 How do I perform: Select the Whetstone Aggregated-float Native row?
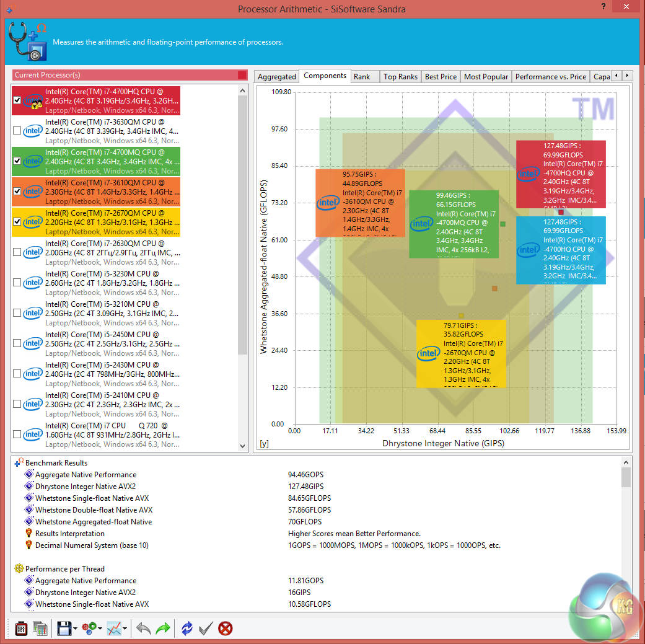tap(317, 522)
